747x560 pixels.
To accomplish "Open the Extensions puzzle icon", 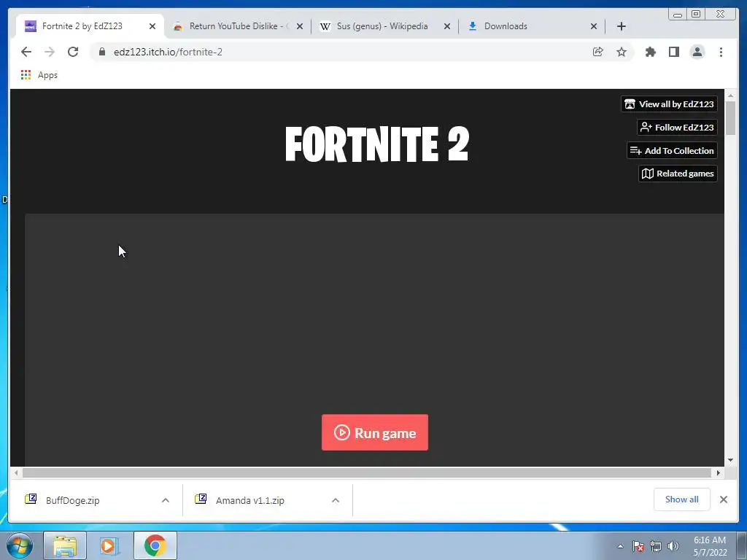I will tap(650, 52).
